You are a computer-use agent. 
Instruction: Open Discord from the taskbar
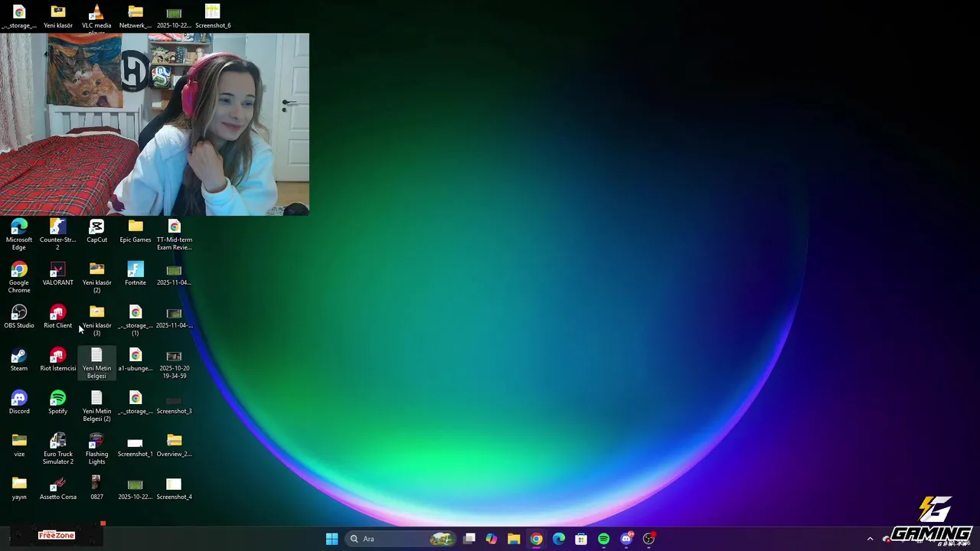(626, 539)
